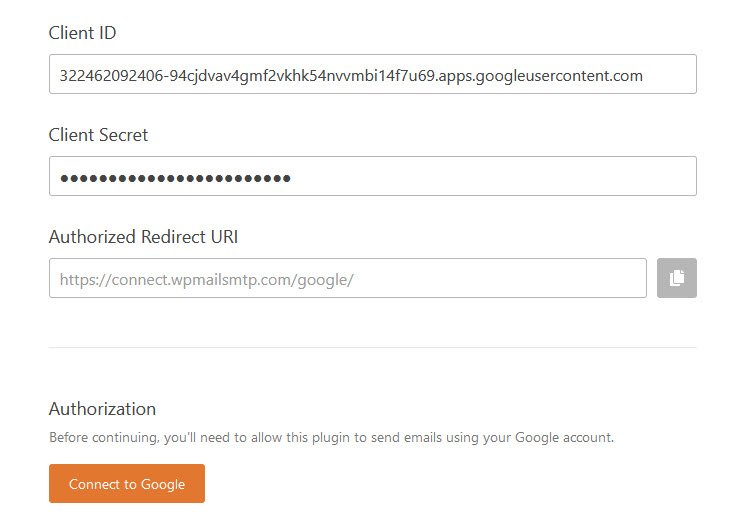Click empty area of Client Secret field
The width and height of the screenshot is (740, 519).
point(491,176)
